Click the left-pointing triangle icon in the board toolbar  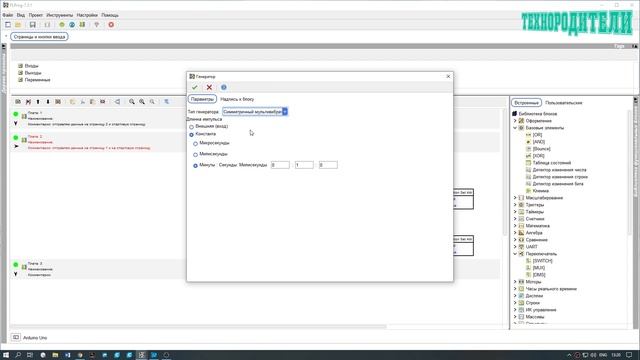point(117,102)
